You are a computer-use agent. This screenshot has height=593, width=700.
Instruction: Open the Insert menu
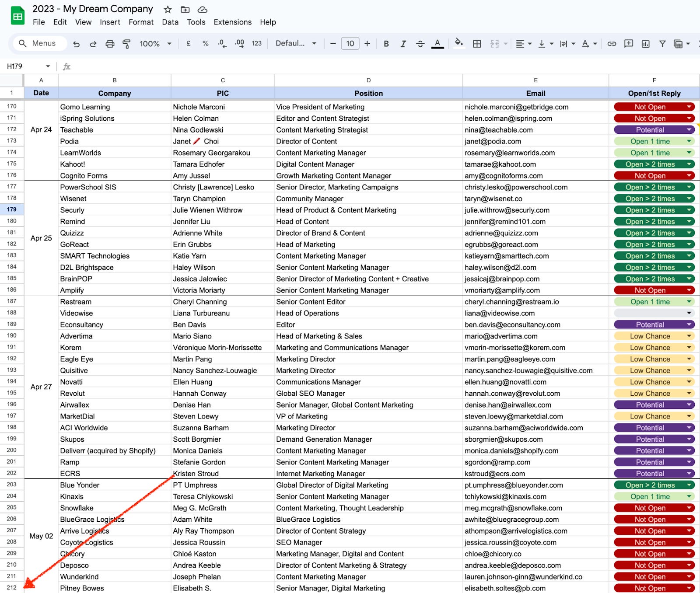[110, 22]
